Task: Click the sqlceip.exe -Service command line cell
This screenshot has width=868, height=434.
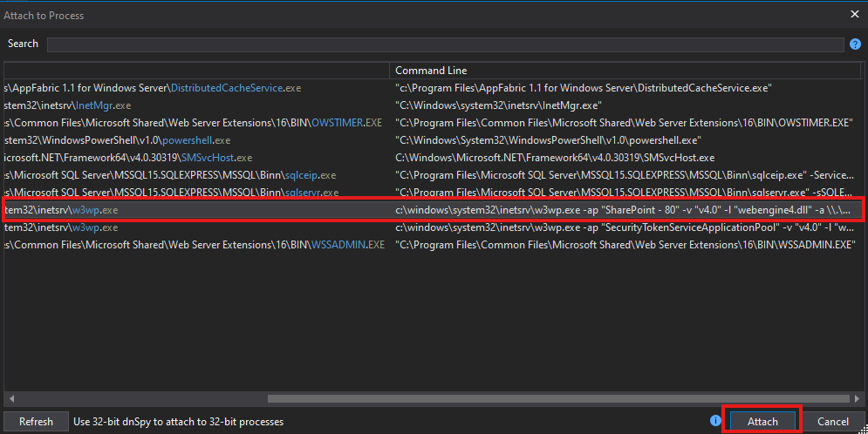Action: click(x=625, y=174)
